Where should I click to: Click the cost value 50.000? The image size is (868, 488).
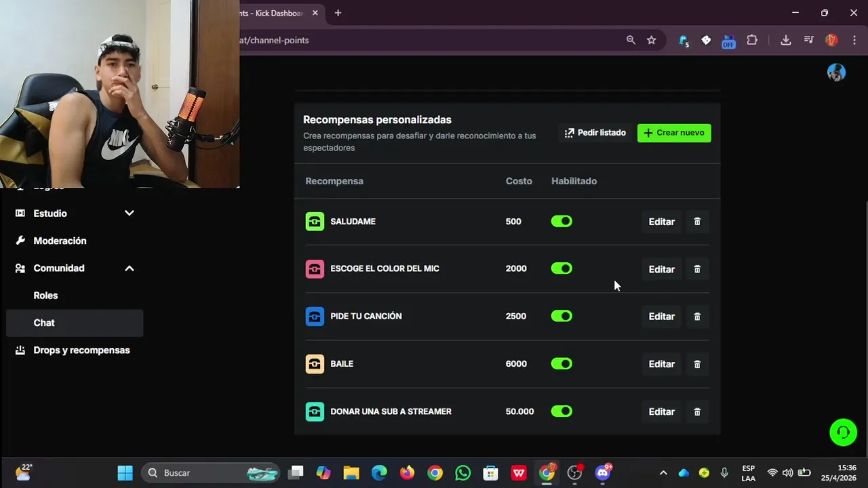(x=519, y=411)
